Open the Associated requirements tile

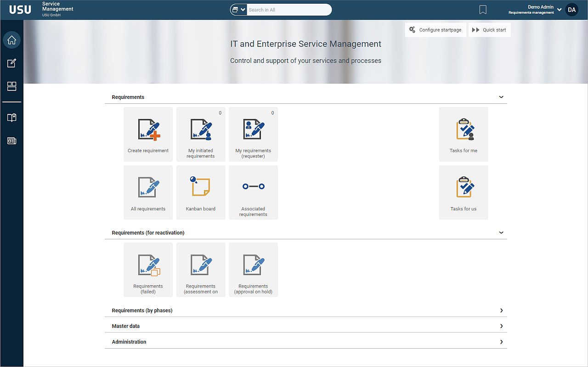[253, 192]
